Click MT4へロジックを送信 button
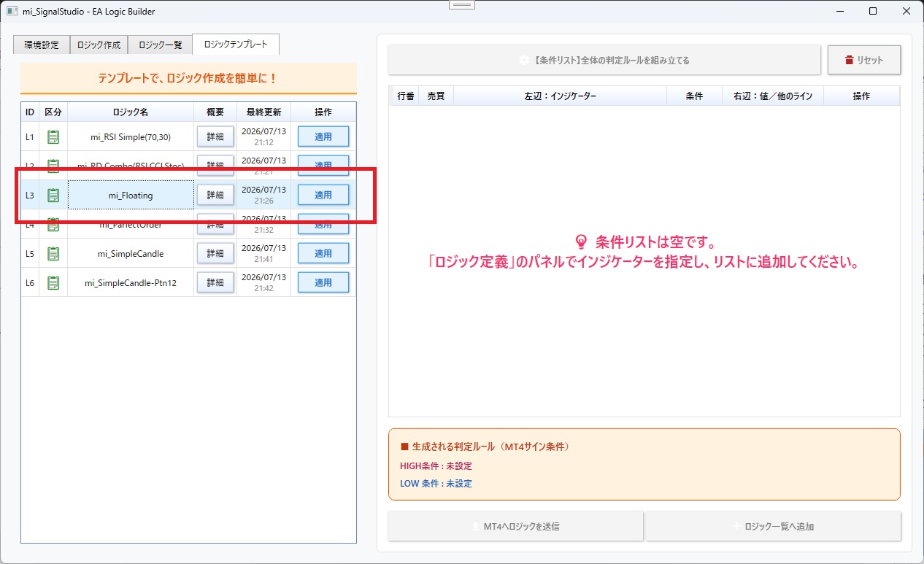924x564 pixels. (515, 526)
